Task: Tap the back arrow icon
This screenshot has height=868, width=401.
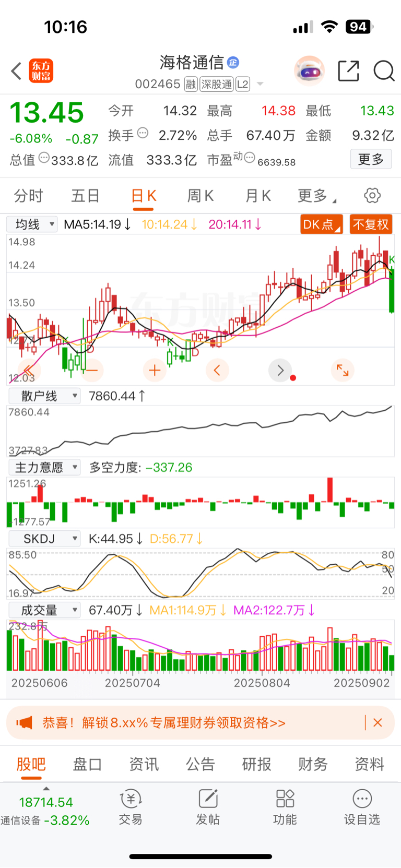Action: (16, 71)
